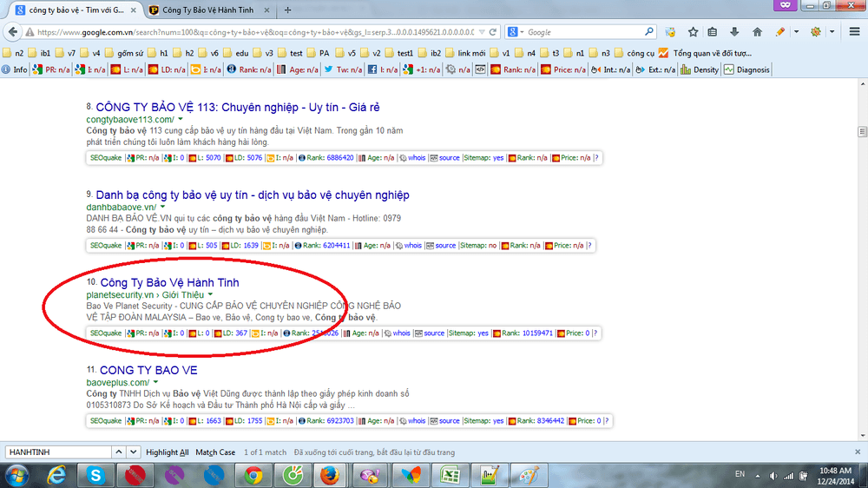868x488 pixels.
Task: Find previous match with up arrow
Action: pyautogui.click(x=118, y=452)
